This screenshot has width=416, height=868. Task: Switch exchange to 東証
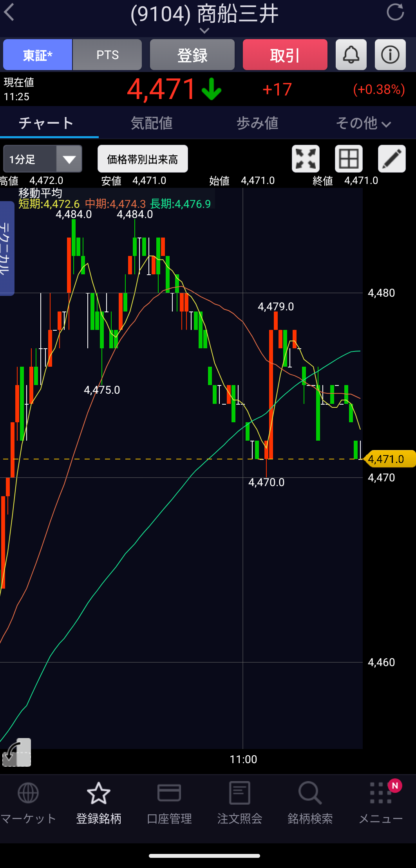[38, 55]
